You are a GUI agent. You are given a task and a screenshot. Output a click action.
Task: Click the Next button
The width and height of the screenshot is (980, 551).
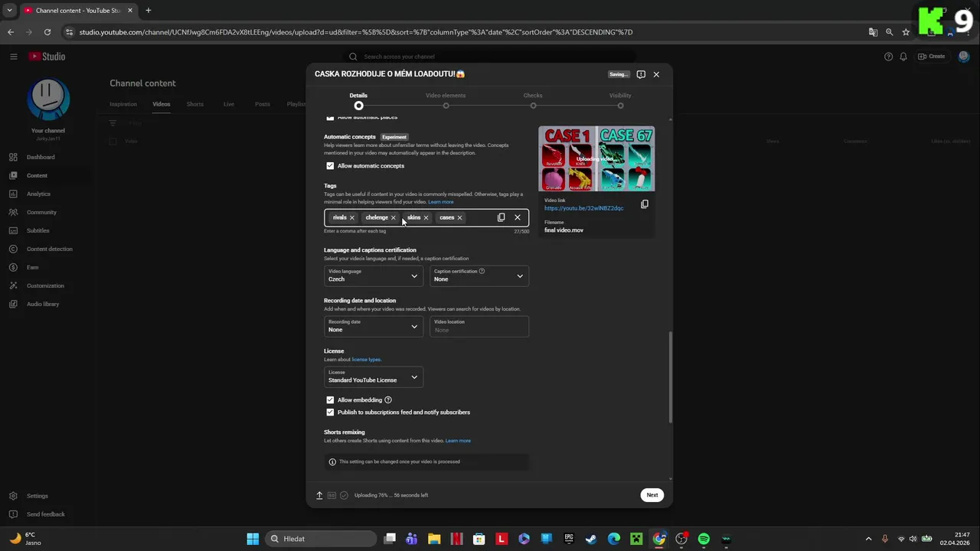[652, 495]
